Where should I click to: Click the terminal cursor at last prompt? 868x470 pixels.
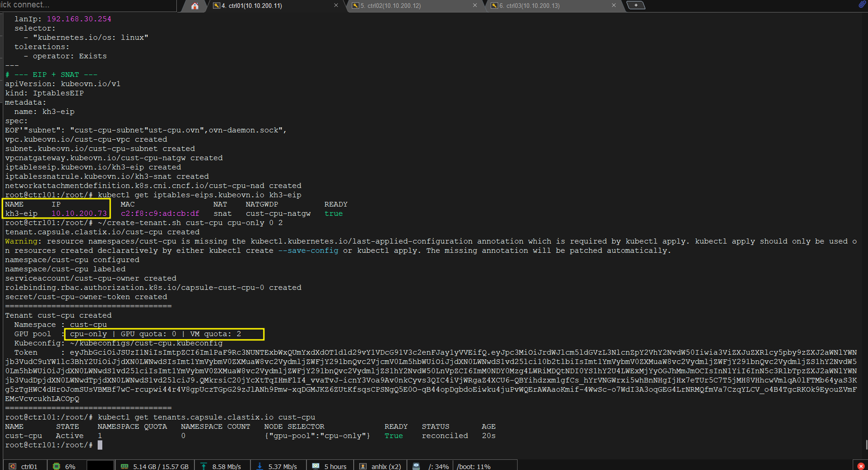100,445
